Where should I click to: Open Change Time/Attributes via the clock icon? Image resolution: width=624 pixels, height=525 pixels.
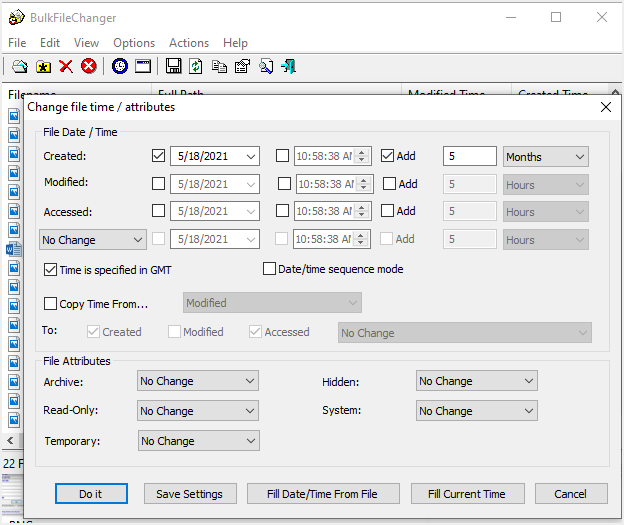click(120, 66)
